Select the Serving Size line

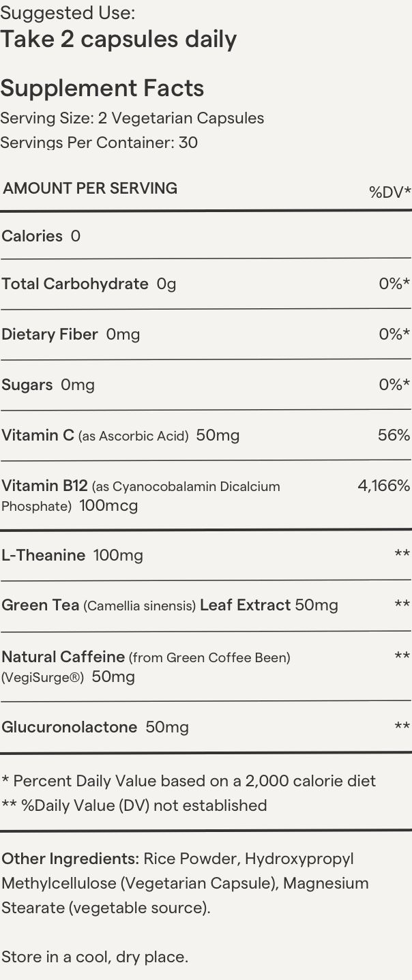(132, 118)
